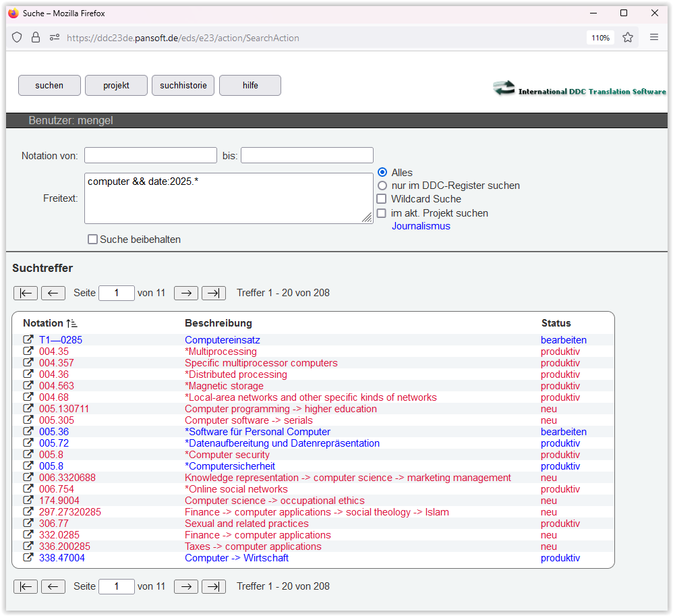Click the sort icon next to Notation

tap(72, 323)
